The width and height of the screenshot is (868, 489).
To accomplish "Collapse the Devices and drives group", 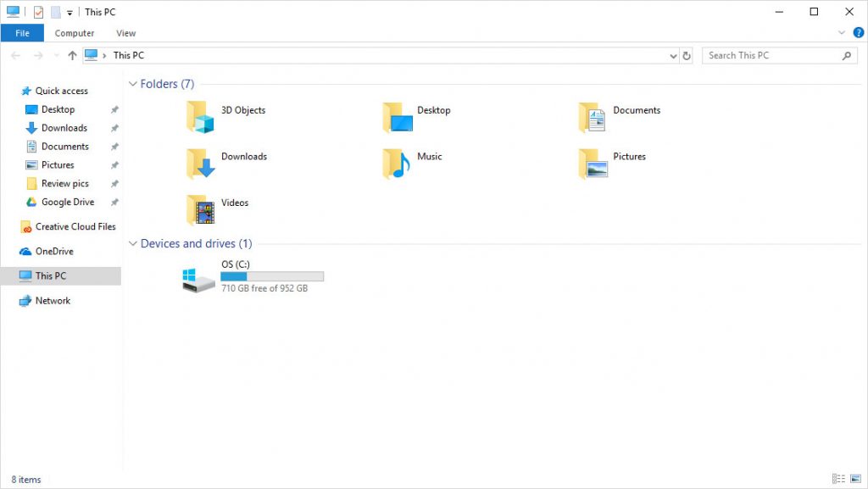I will tap(133, 243).
